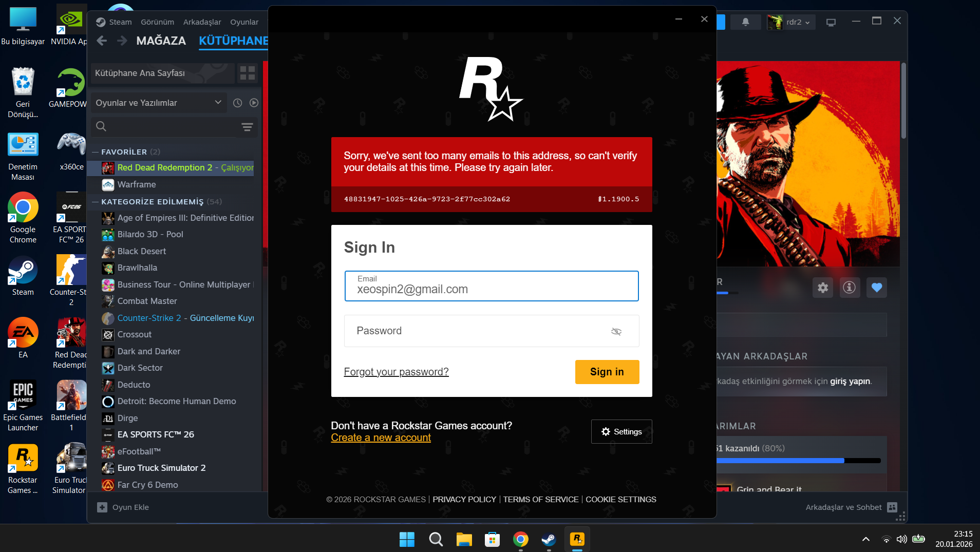980x552 pixels.
Task: Click Steam Big Picture mode icon
Action: tap(831, 22)
